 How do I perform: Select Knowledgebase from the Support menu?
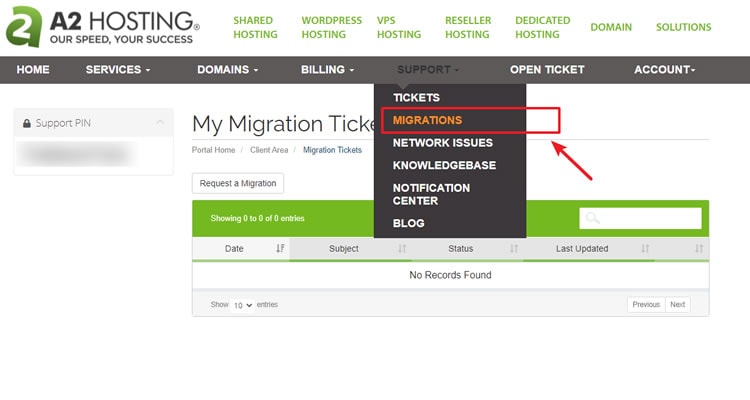(x=444, y=165)
